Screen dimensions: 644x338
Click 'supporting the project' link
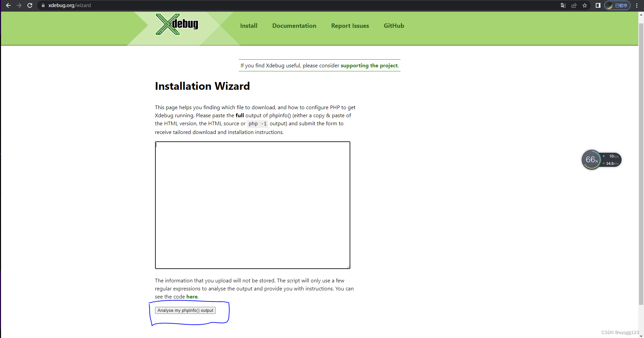(369, 66)
